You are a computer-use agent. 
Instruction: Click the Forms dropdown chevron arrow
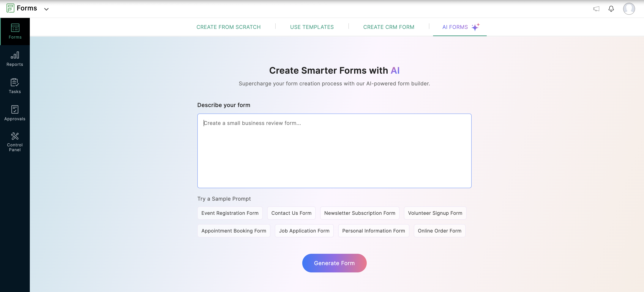(46, 8)
